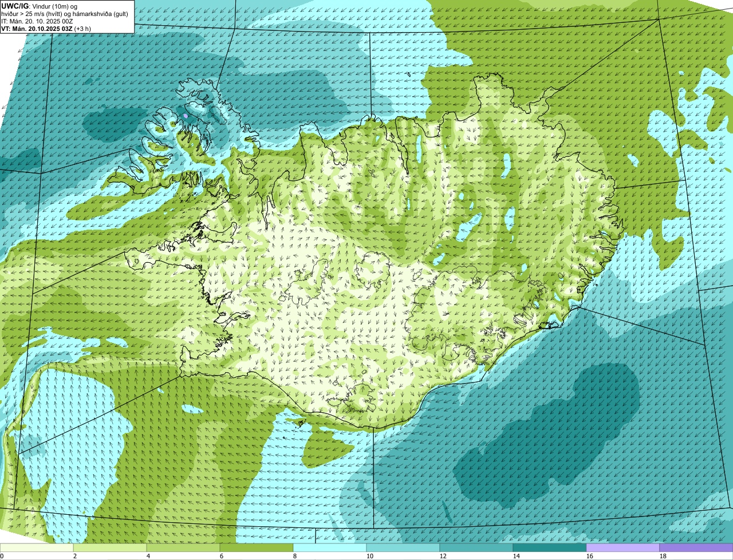Click the 2–4 m/s light green legend swatch
Screen dimensions: 733x560
coord(110,547)
